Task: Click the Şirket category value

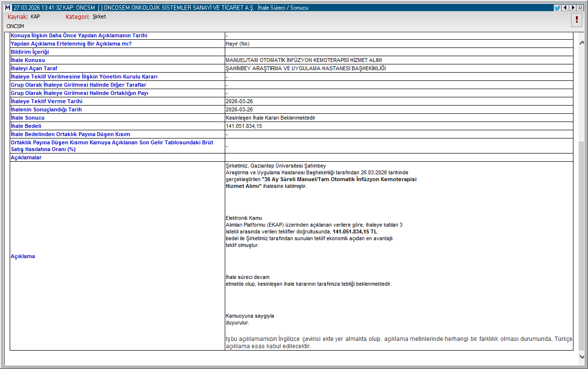Action: pyautogui.click(x=99, y=16)
